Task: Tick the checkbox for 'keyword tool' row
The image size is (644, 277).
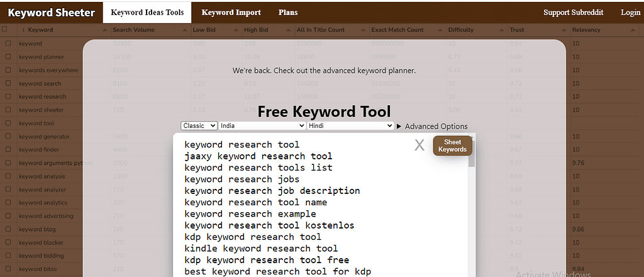Action: [8, 123]
